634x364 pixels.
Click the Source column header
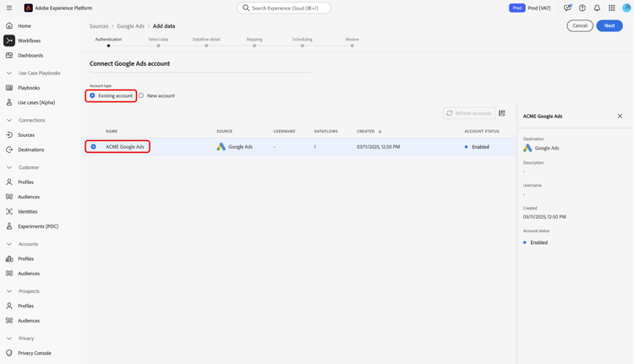tap(224, 131)
